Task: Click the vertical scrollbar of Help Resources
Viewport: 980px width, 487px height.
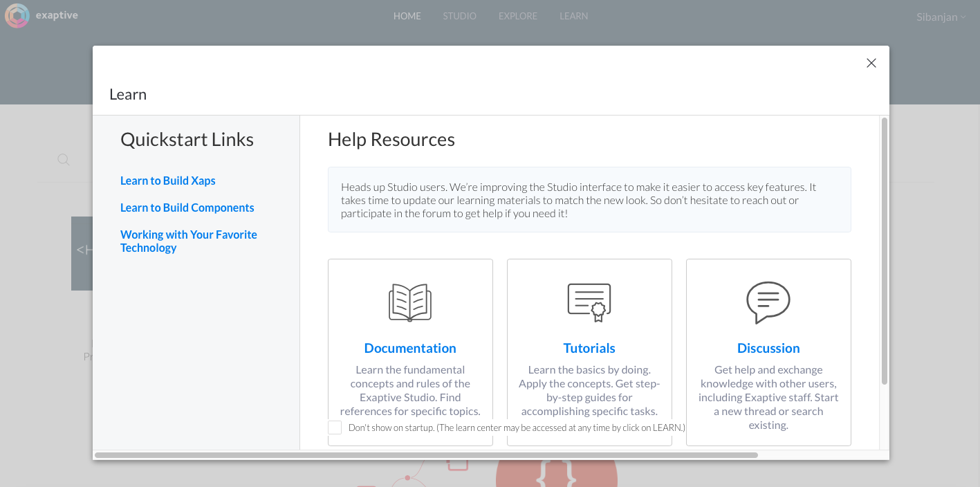Action: (884, 251)
